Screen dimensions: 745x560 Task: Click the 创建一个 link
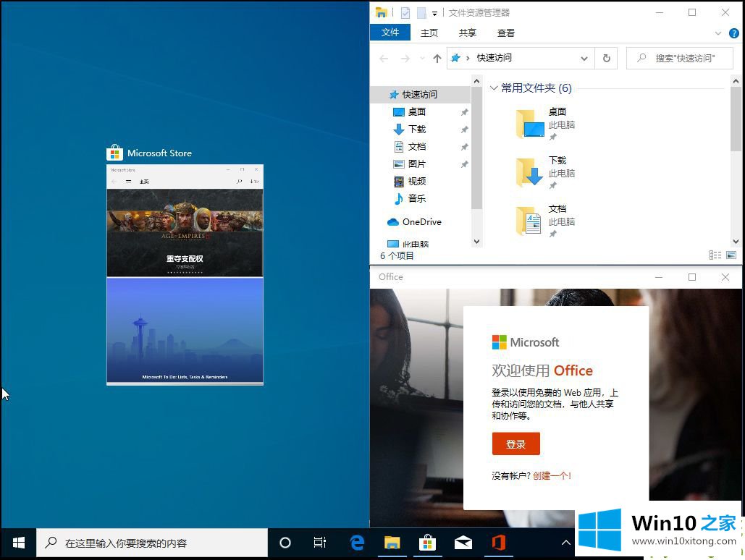[552, 475]
